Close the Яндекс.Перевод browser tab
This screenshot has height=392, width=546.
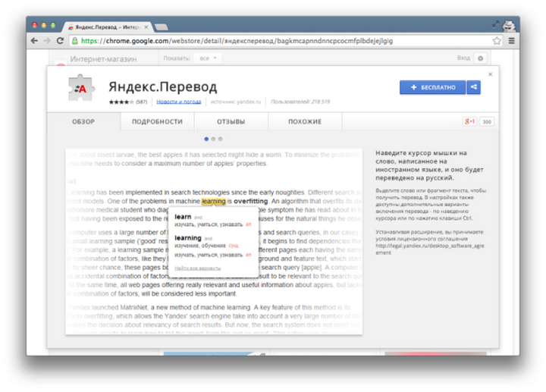[x=146, y=27]
